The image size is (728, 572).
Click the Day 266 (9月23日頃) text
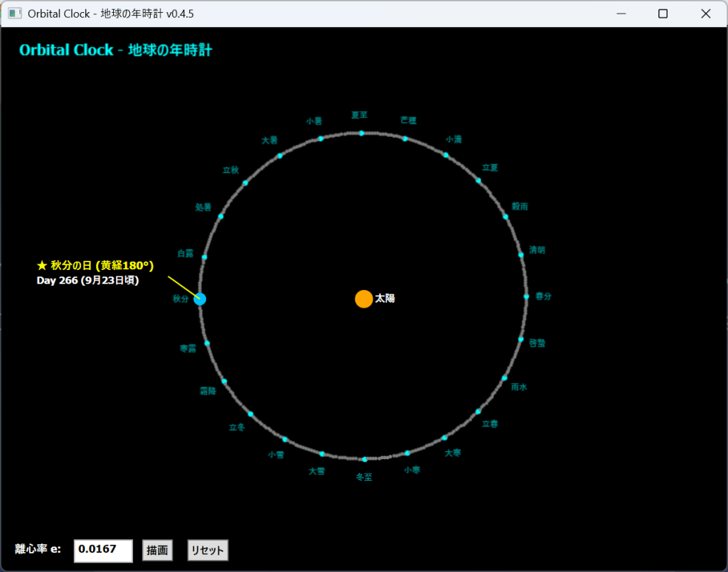click(x=87, y=280)
